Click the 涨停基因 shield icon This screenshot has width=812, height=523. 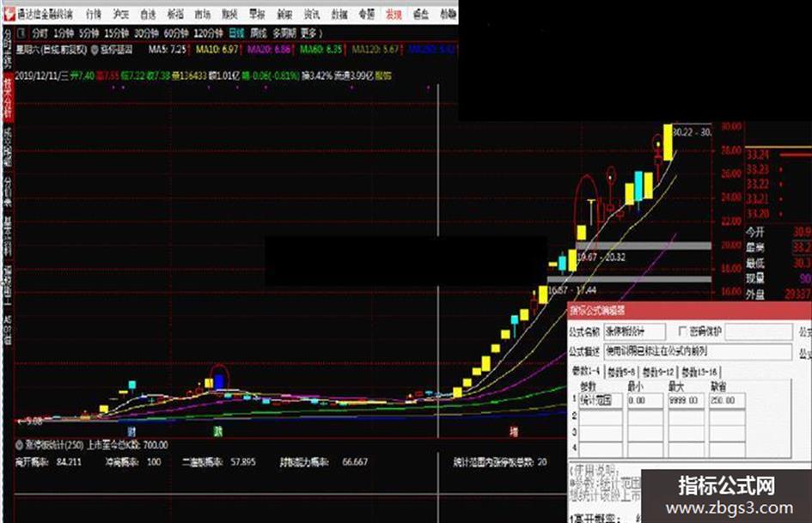(95, 50)
